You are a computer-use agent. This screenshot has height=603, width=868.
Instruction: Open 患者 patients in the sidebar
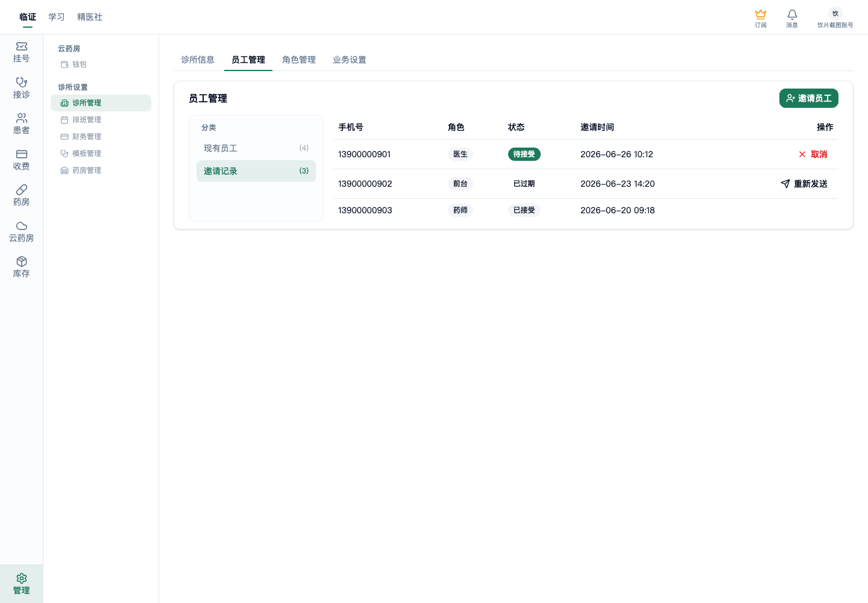pyautogui.click(x=21, y=124)
